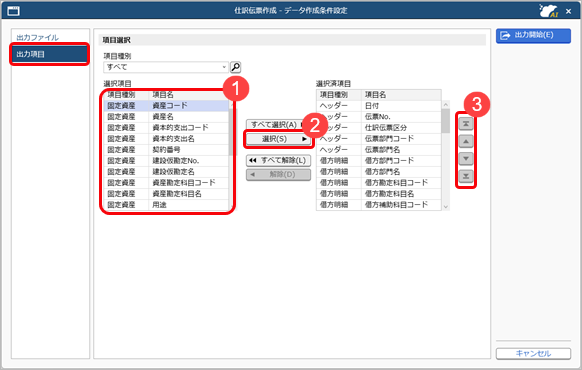The height and width of the screenshot is (370, 582).
Task: Select the 用途 row
Action: point(166,205)
